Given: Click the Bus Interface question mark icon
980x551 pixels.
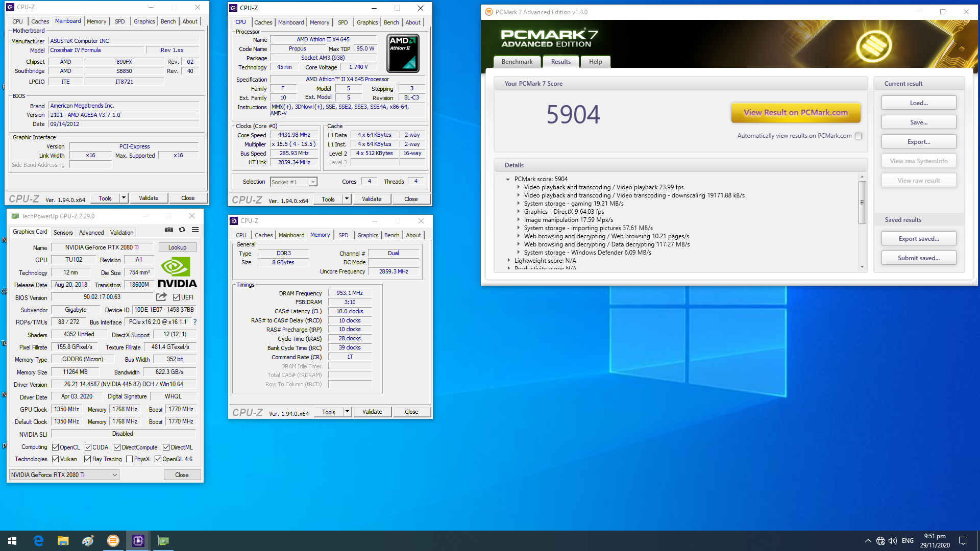Looking at the screenshot, I should [194, 322].
